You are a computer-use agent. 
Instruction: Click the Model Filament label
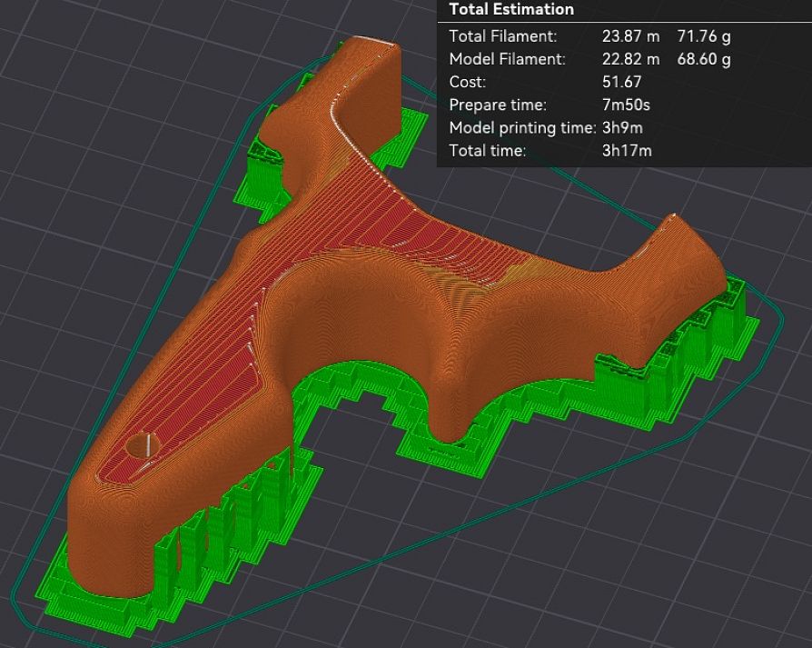[507, 59]
